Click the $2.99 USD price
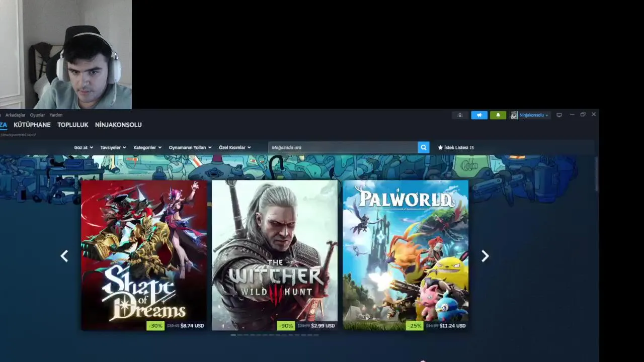 coord(323,326)
